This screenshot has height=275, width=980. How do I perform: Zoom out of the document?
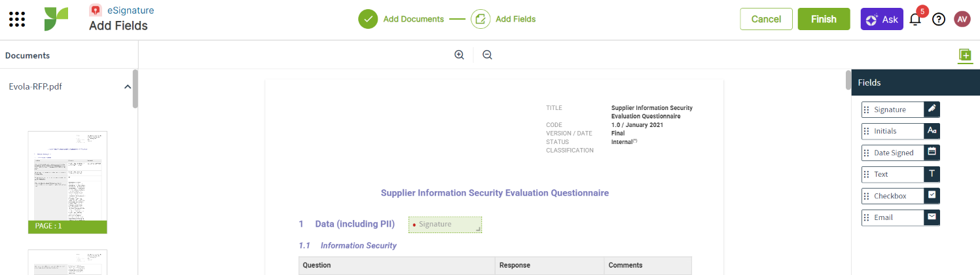[x=487, y=55]
